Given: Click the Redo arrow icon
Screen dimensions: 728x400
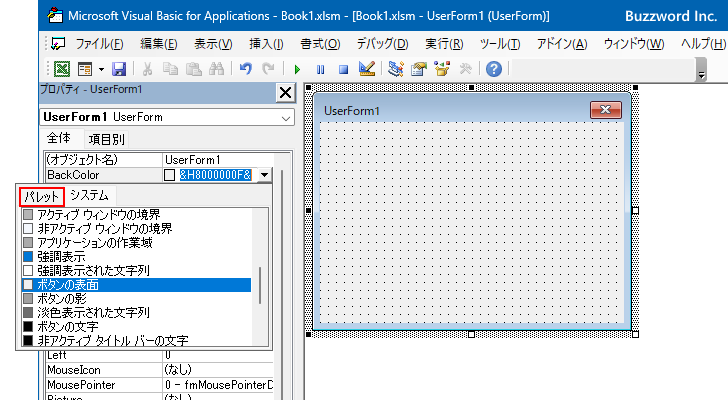Looking at the screenshot, I should pyautogui.click(x=268, y=69).
